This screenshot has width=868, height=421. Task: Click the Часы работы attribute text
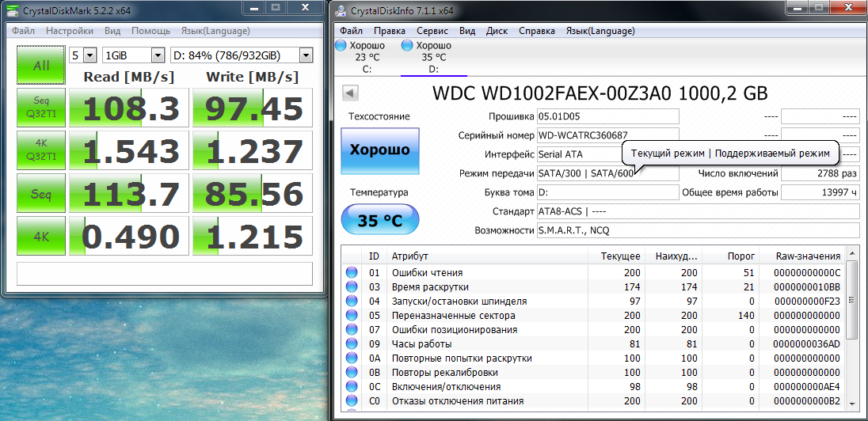pos(421,344)
